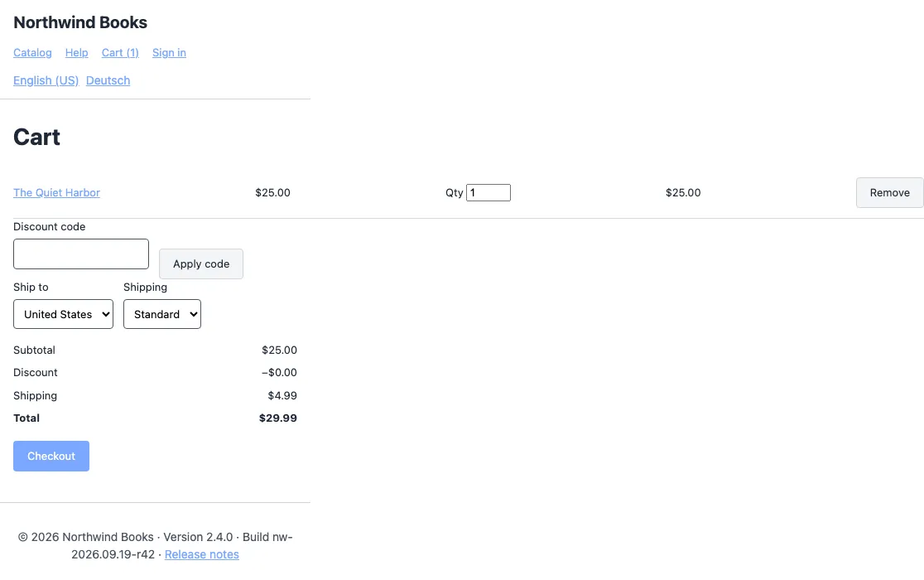Open the Catalog link

(x=32, y=52)
